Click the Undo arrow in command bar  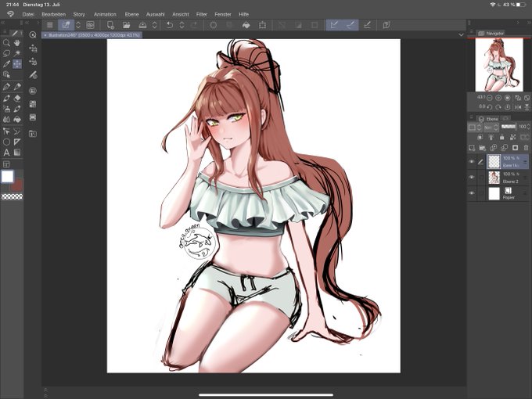(169, 25)
